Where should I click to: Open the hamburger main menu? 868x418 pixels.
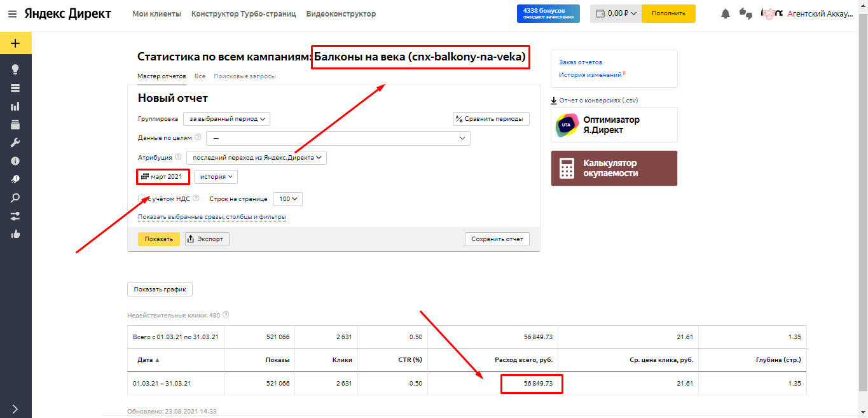click(12, 14)
